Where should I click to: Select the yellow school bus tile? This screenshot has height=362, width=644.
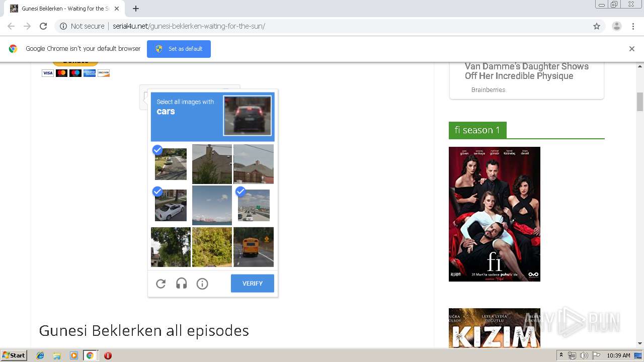tap(254, 247)
